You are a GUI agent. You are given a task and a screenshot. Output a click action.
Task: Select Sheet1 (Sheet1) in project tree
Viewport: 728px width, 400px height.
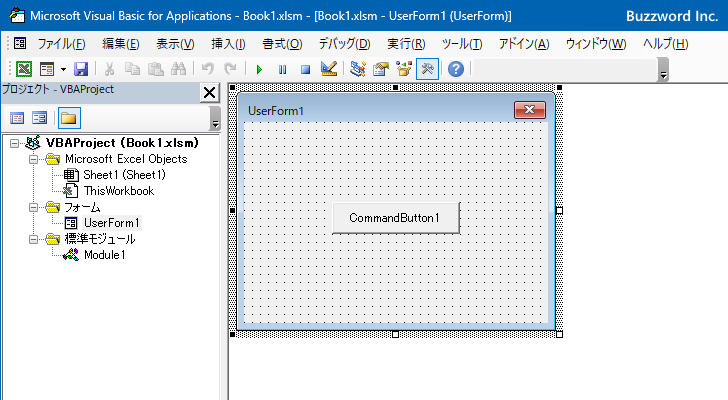click(124, 175)
